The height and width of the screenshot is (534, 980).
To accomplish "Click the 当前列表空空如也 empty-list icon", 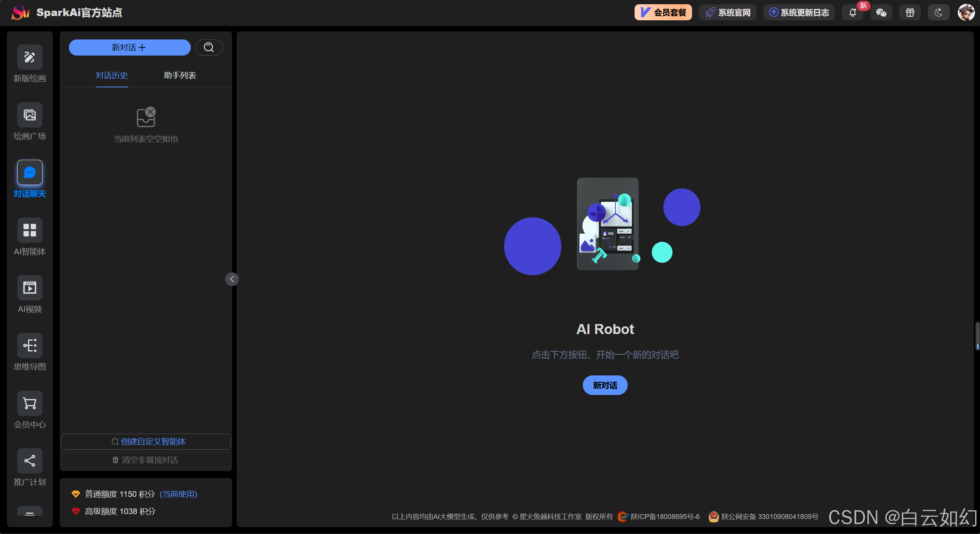I will [x=146, y=117].
